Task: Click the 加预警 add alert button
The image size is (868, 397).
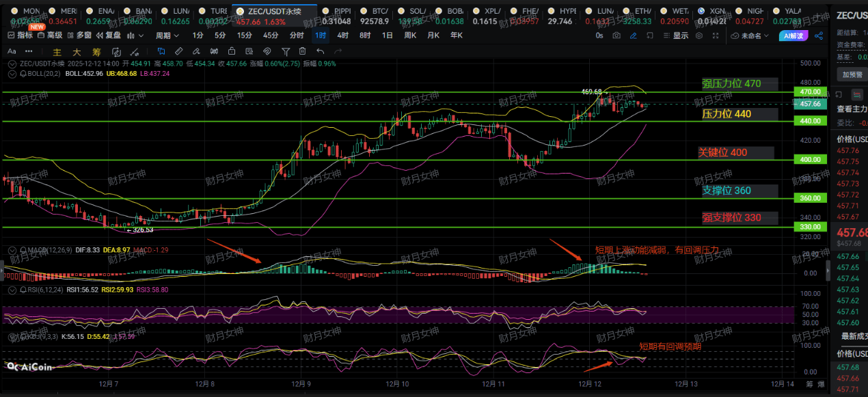Action: [x=852, y=74]
